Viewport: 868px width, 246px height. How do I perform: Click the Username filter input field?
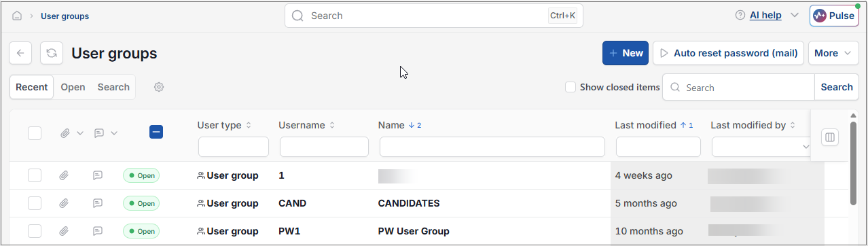point(324,147)
